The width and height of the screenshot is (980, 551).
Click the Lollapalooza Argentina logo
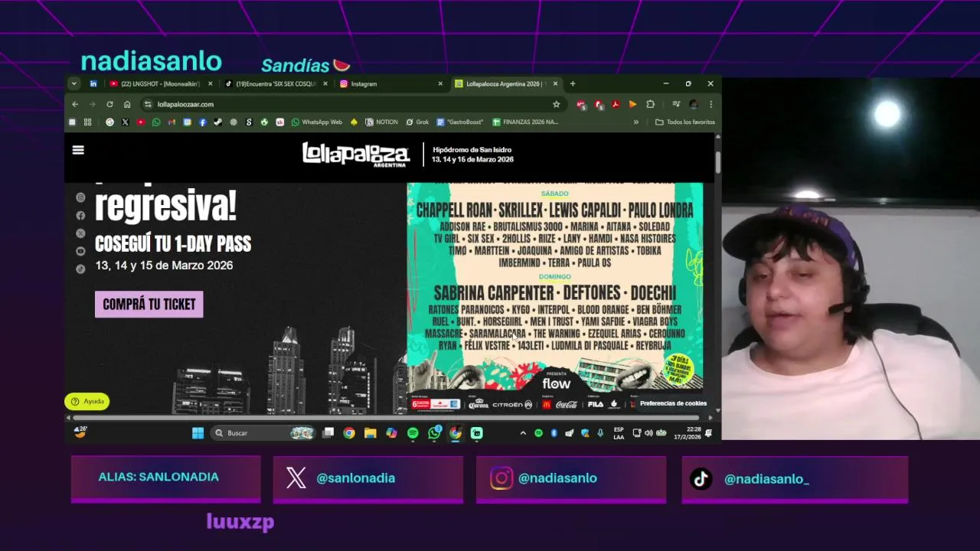tap(354, 154)
